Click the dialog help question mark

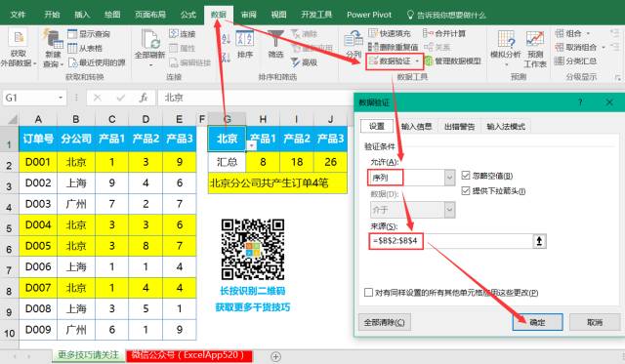tap(580, 102)
